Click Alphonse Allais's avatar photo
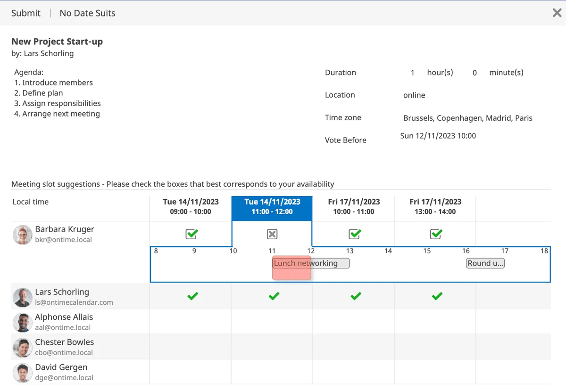 point(22,322)
